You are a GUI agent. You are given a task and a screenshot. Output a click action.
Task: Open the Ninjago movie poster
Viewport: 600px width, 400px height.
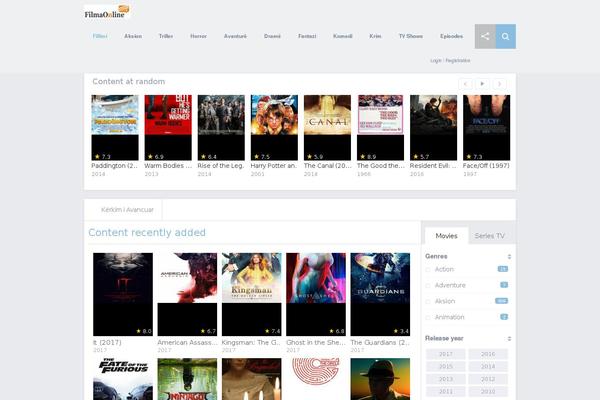(187, 379)
